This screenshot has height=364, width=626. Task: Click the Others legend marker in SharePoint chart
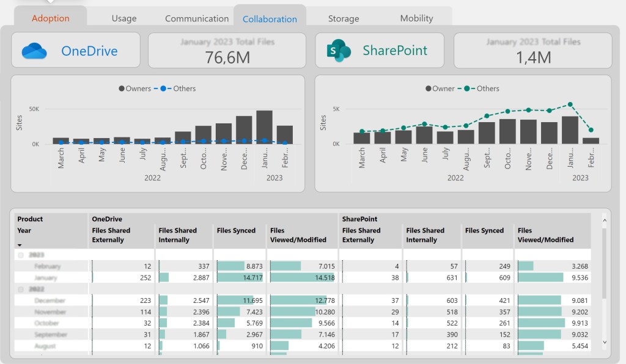[x=468, y=89]
